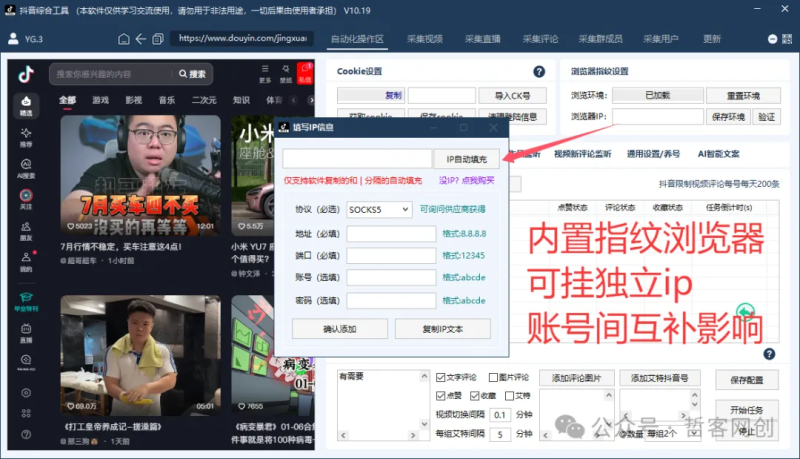This screenshot has width=800, height=459.
Task: Go back with the left arrow icon
Action: tap(141, 39)
